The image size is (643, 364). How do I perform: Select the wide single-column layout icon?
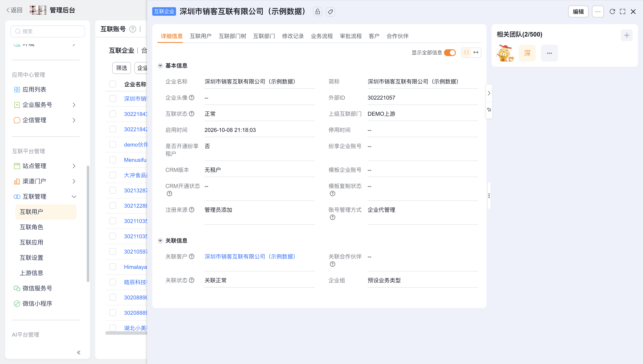[476, 52]
